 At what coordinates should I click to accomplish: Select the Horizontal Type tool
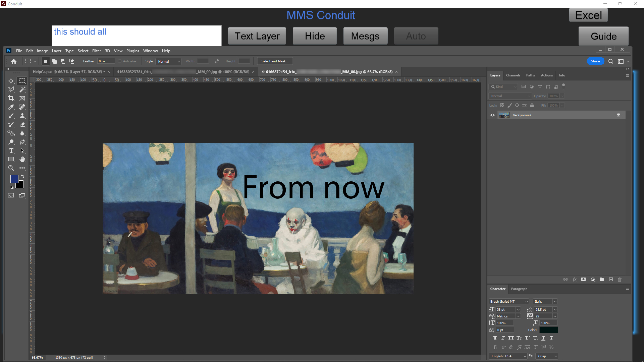point(11,150)
